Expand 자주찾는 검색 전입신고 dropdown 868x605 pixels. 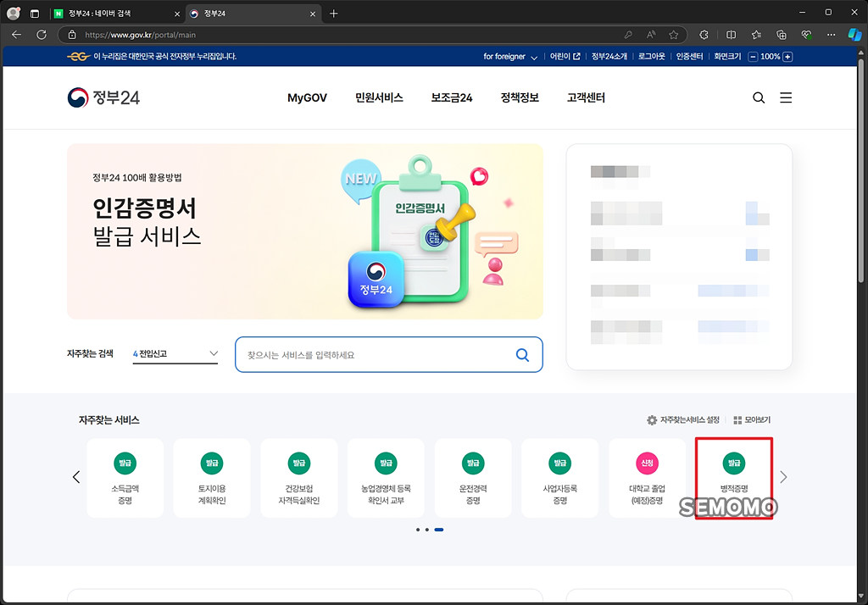175,353
